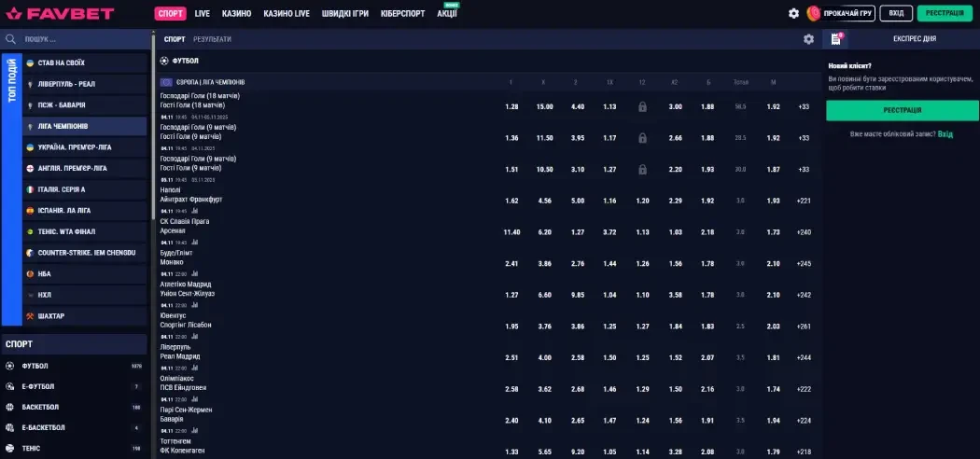
Task: Click Ukraine flag icon by Став на своїх
Action: [30, 63]
